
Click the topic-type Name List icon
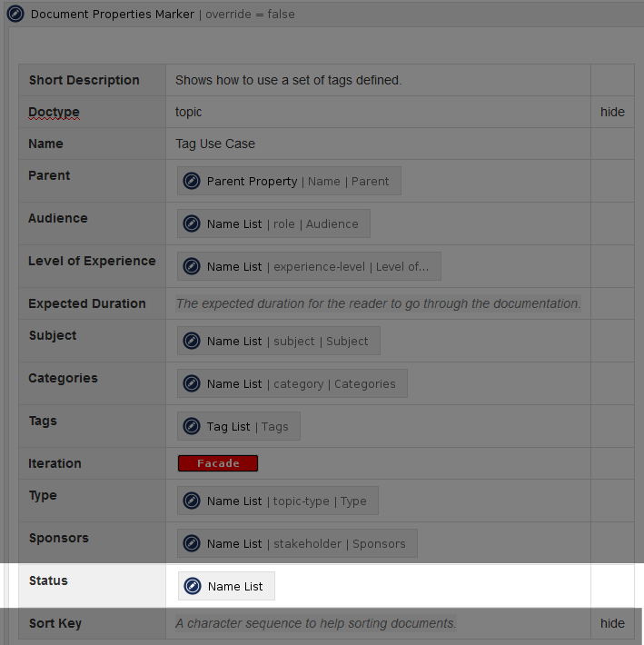pos(192,501)
